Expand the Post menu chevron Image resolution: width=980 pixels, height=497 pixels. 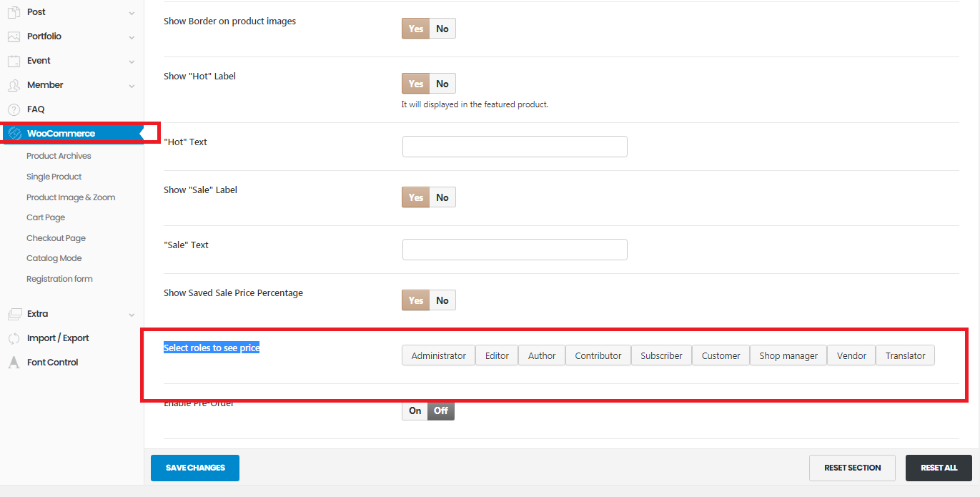[132, 13]
